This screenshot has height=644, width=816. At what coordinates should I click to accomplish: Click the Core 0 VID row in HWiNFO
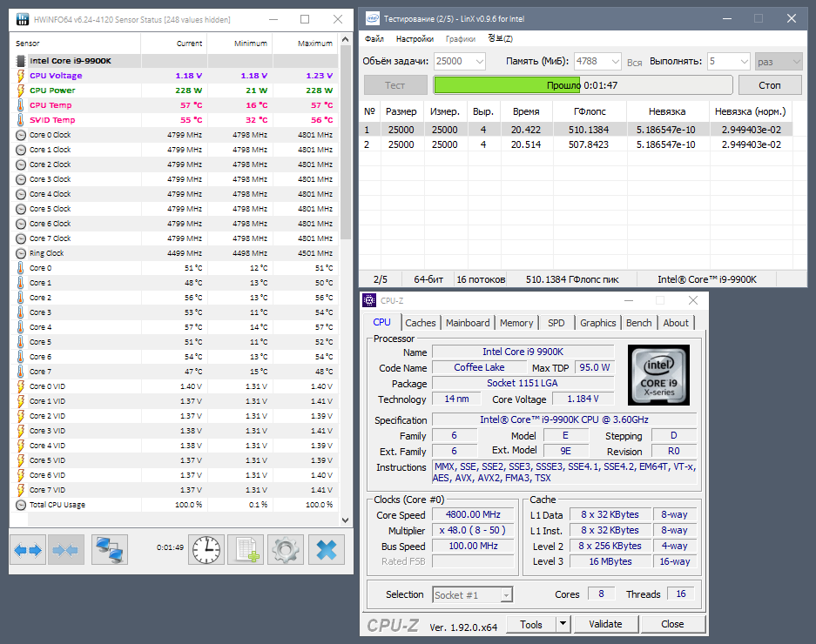tap(174, 386)
